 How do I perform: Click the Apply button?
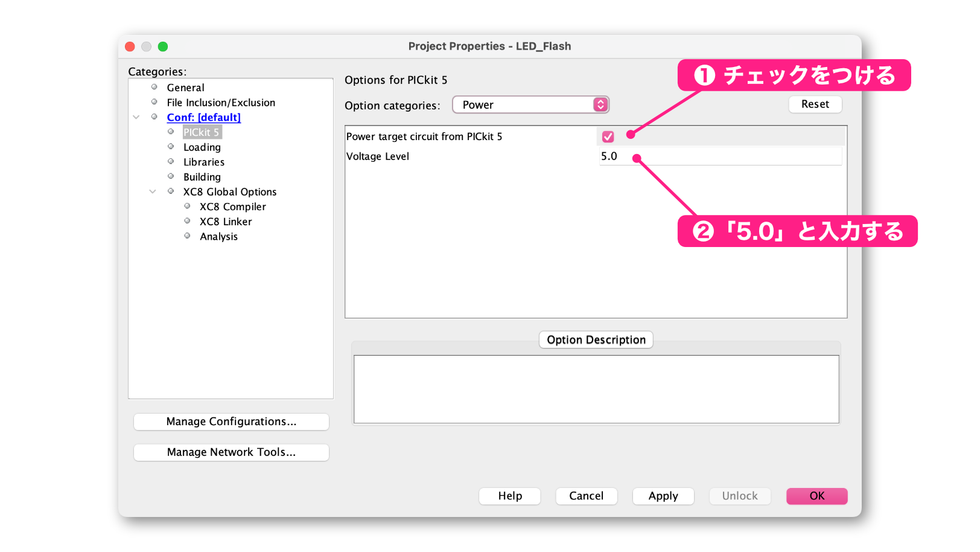[663, 496]
